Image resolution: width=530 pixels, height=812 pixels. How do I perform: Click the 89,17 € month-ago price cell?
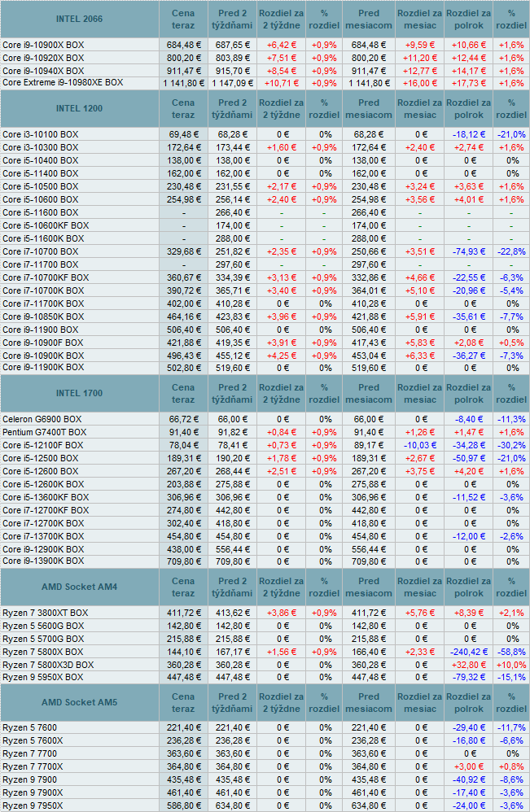click(368, 445)
